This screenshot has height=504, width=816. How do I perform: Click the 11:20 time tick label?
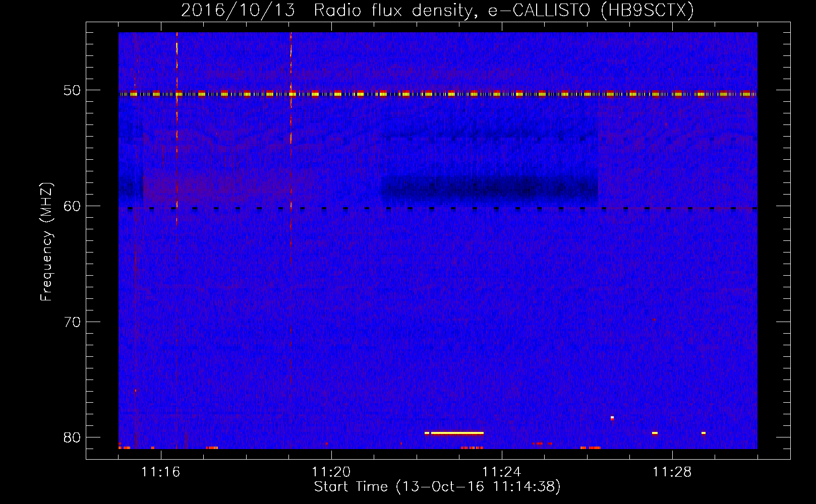(331, 472)
